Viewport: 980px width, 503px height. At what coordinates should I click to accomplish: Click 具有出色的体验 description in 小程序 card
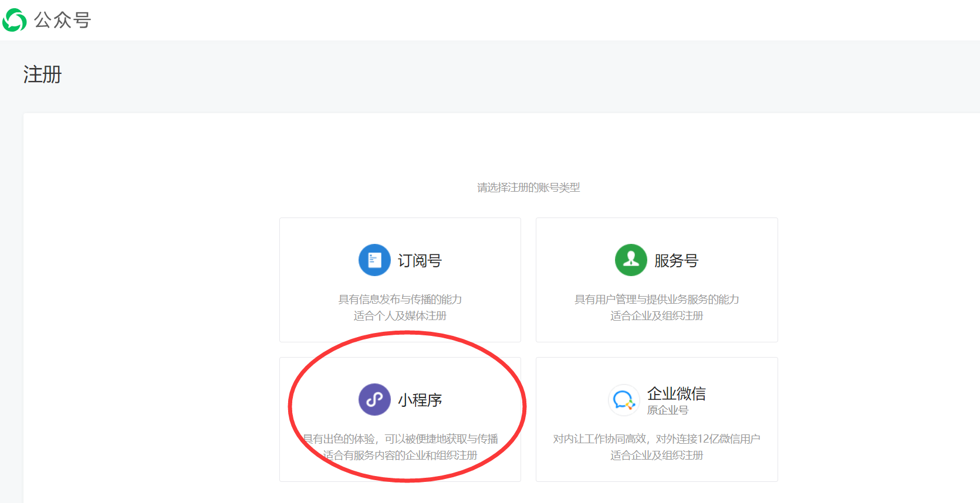tap(400, 439)
